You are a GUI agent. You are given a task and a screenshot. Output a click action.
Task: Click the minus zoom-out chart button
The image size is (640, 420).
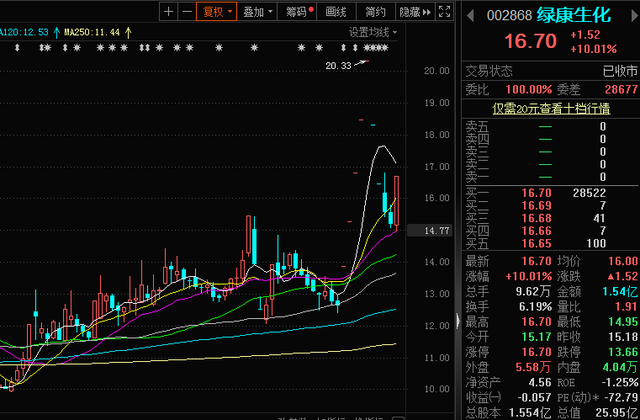pos(186,12)
